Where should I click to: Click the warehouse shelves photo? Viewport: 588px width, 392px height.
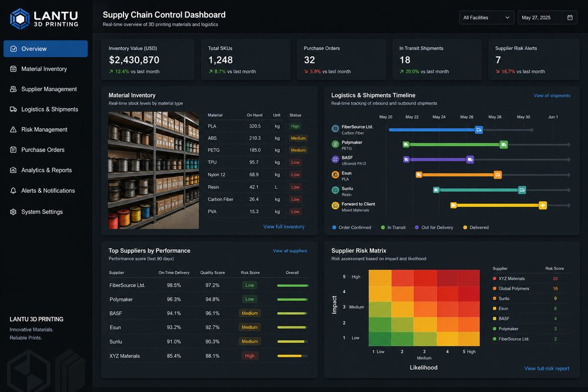click(153, 170)
